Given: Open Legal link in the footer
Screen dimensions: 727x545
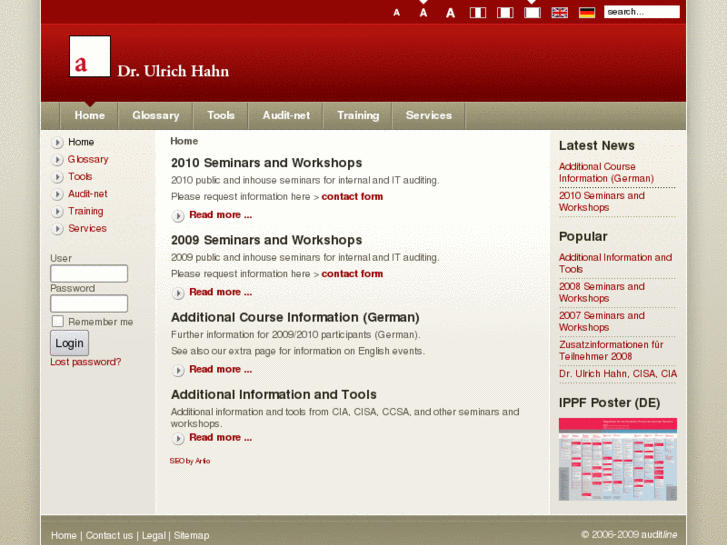Looking at the screenshot, I should pos(153,535).
